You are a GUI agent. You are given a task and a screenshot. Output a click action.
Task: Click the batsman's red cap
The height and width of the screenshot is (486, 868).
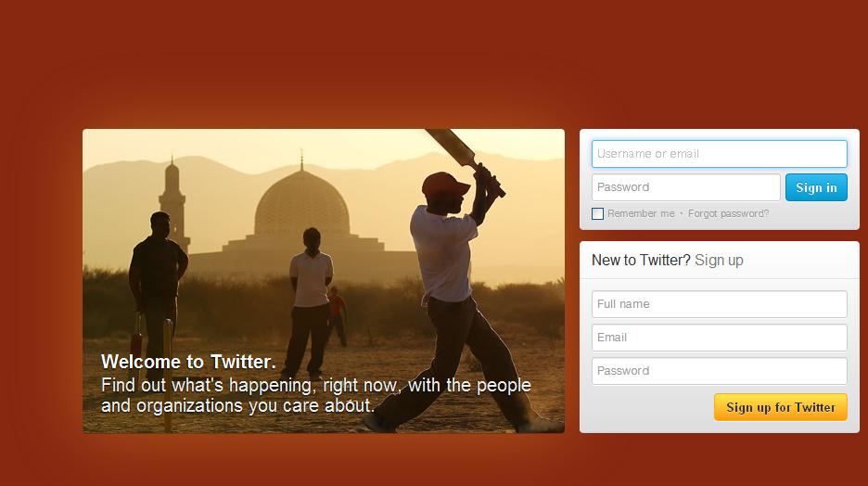point(444,184)
